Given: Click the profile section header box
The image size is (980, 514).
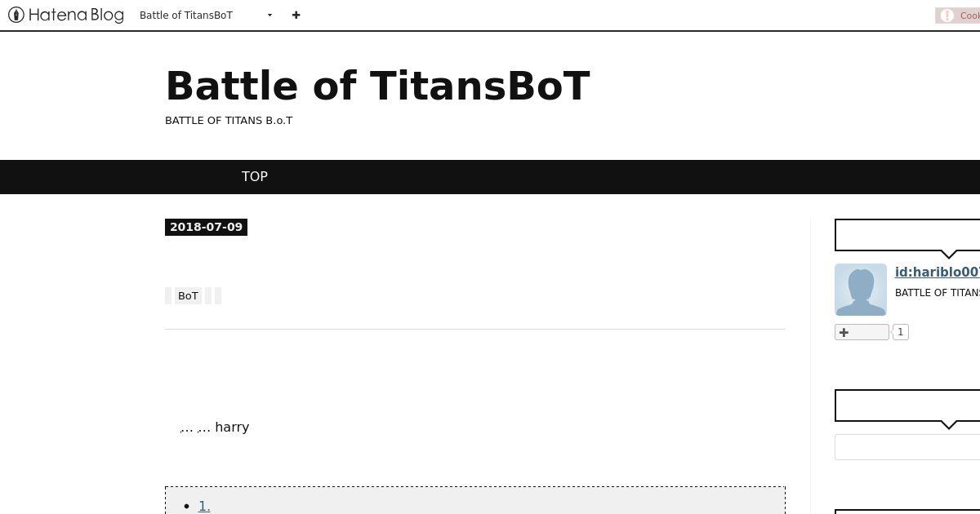Looking at the screenshot, I should (x=907, y=235).
